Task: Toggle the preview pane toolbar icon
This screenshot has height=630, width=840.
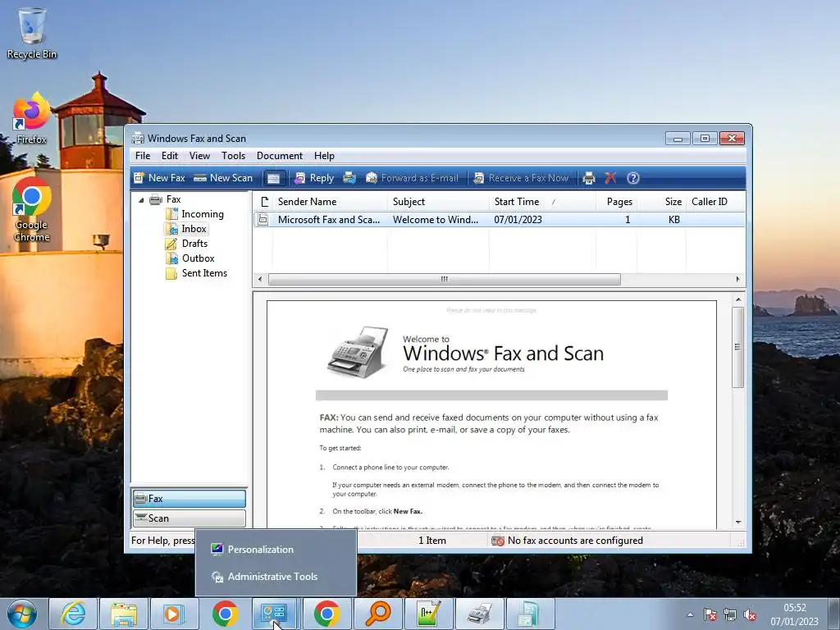Action: click(274, 178)
